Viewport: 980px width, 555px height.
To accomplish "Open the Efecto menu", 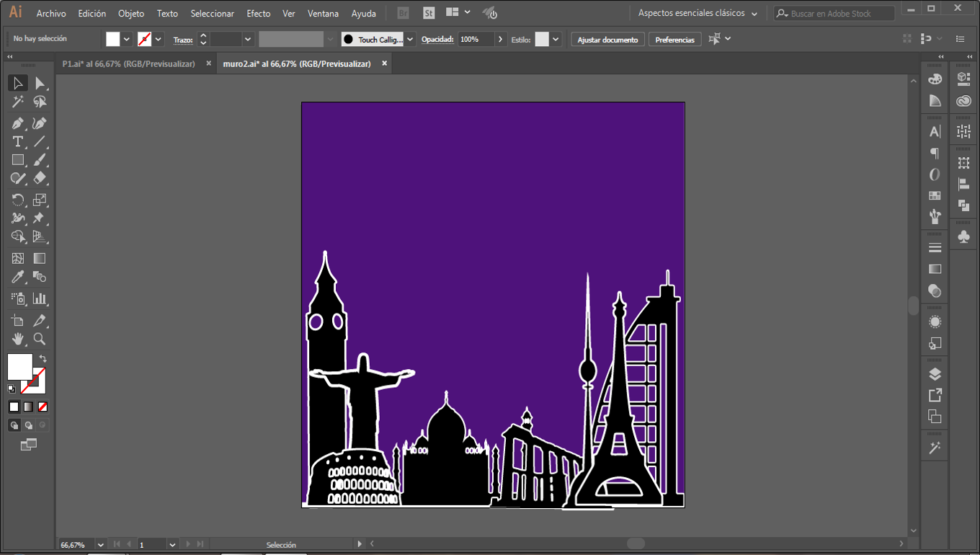I will coord(258,13).
